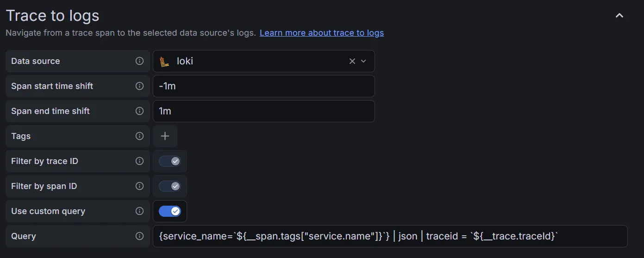Click info icon for Span start time shift

coord(139,86)
